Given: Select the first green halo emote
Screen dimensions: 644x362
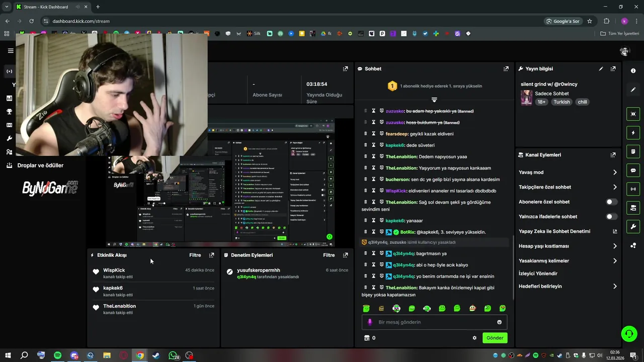Looking at the screenshot, I should [x=366, y=309].
